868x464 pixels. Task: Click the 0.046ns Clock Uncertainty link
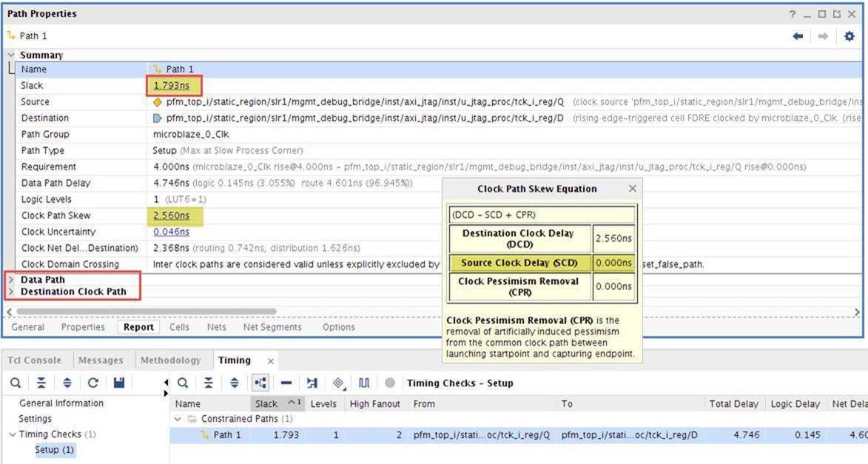coord(172,232)
